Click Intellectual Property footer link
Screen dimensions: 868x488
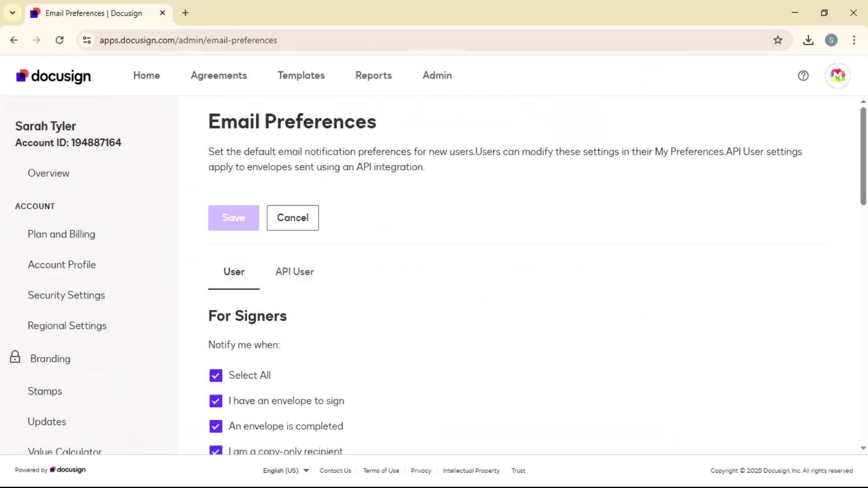[471, 470]
